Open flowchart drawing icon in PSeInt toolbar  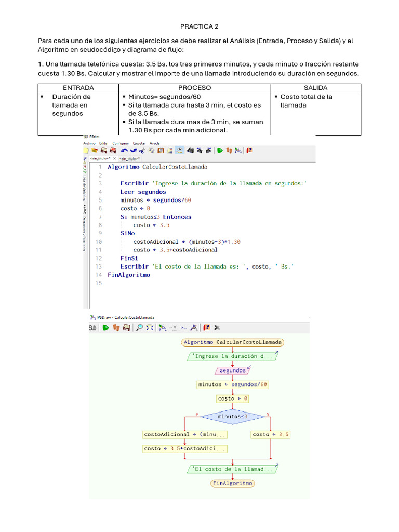pos(238,150)
